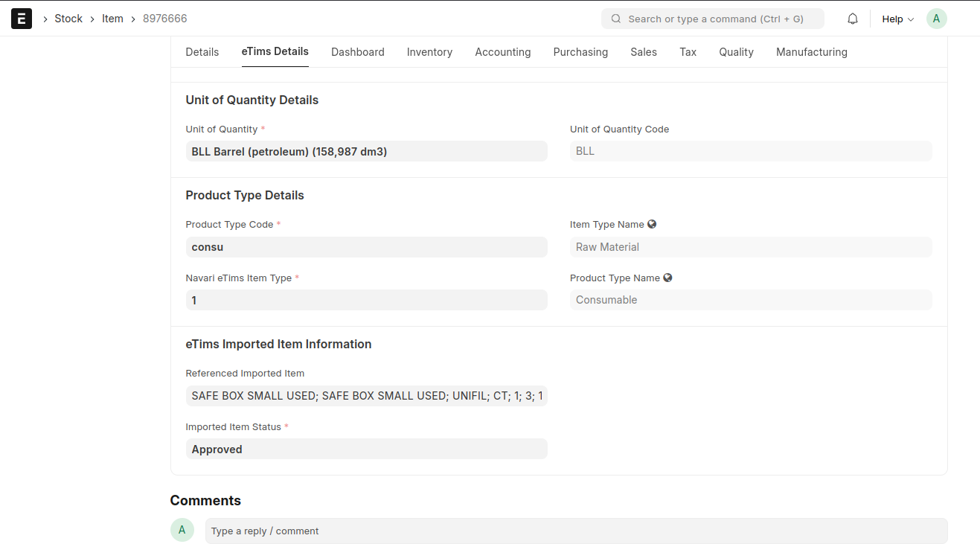Click the globe icon beside Product Type Name
This screenshot has width=980, height=544.
[x=667, y=278]
